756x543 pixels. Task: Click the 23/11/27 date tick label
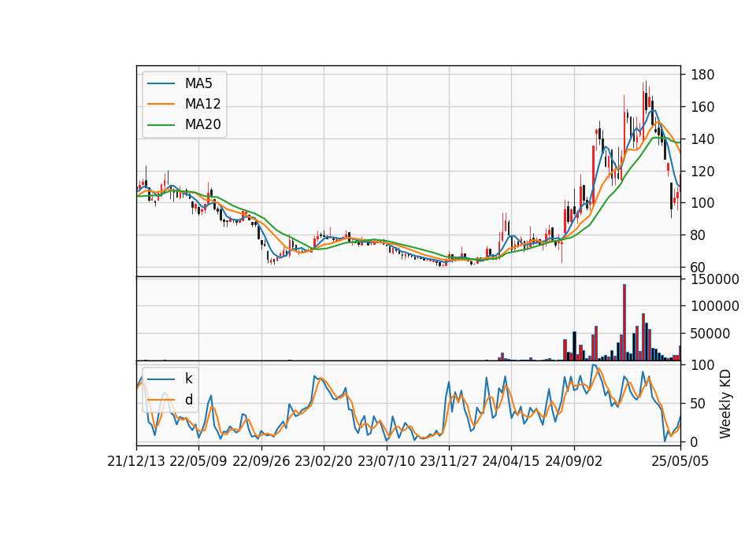[449, 461]
